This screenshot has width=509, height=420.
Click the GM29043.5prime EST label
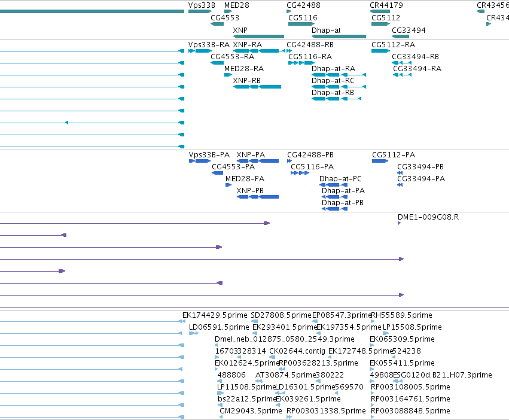[251, 411]
